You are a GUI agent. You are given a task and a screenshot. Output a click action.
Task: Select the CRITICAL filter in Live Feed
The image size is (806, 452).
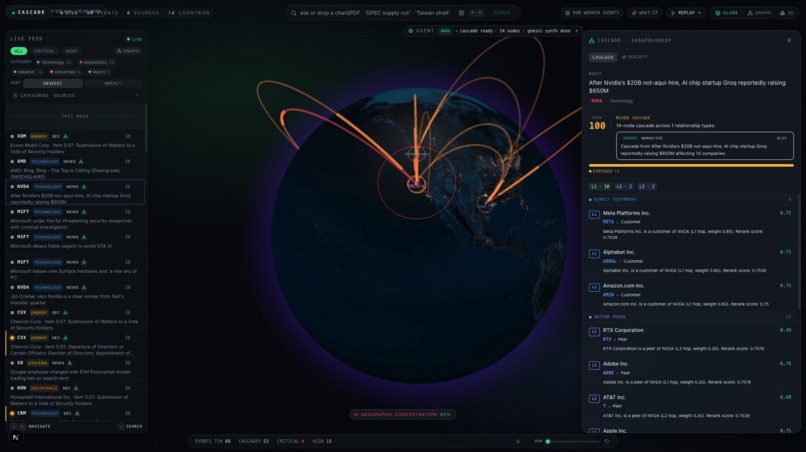pyautogui.click(x=44, y=51)
